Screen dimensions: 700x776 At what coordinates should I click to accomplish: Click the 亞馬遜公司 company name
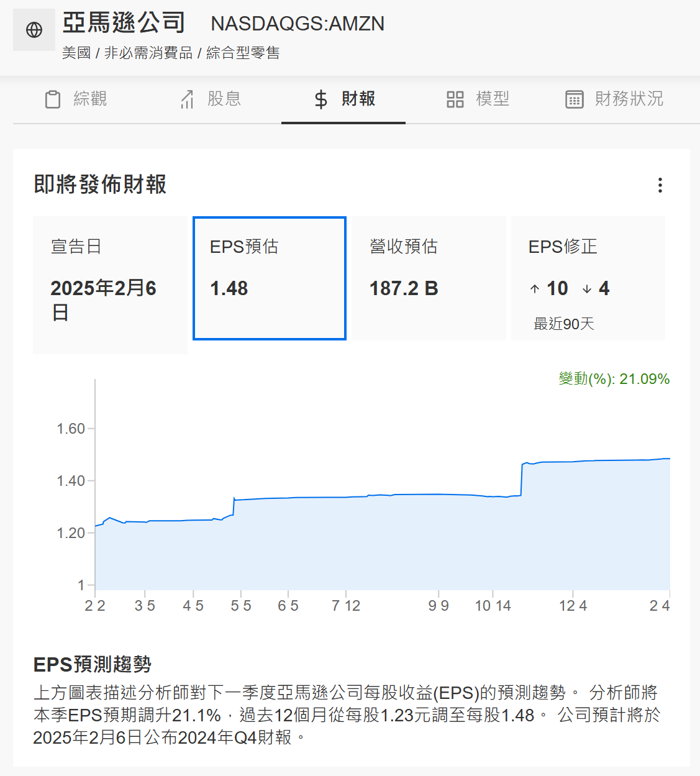click(124, 23)
